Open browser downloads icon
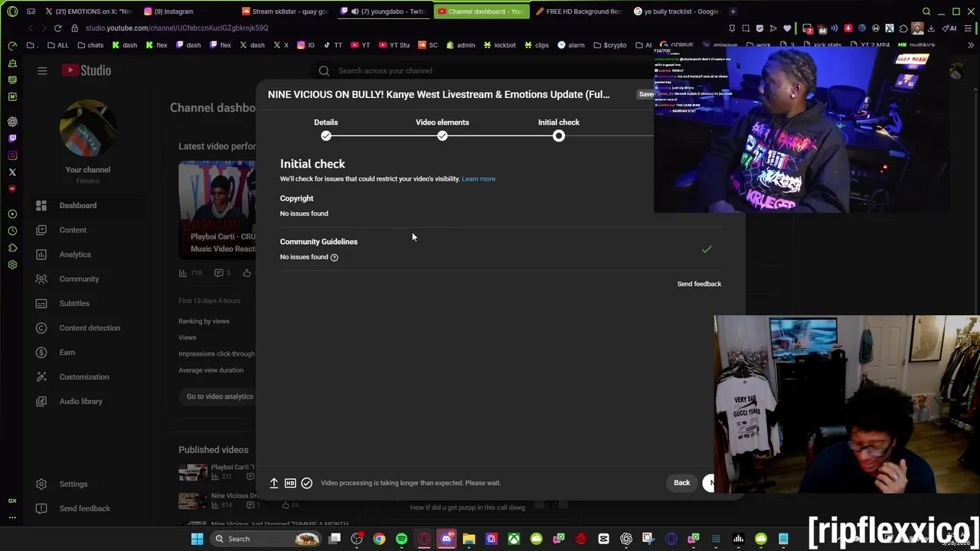980x551 pixels. [x=932, y=28]
